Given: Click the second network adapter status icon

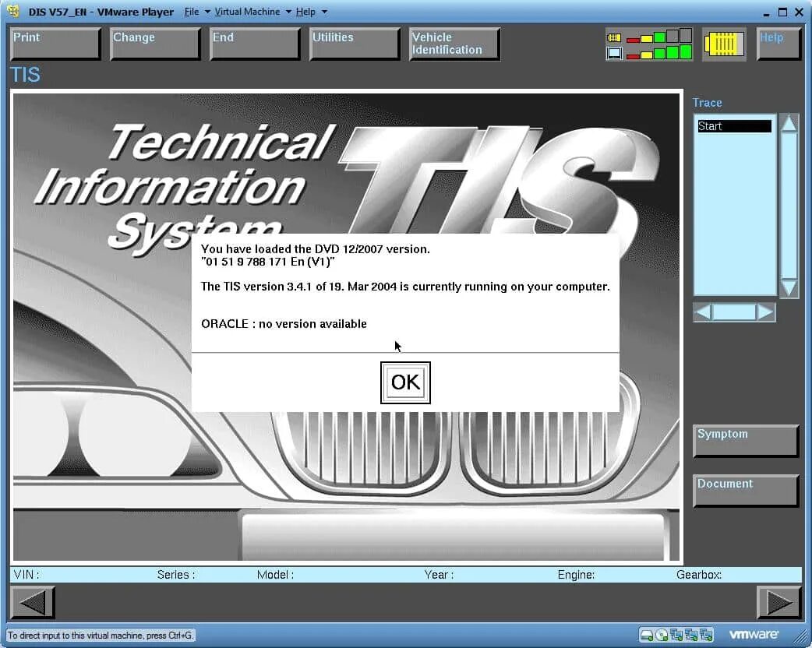Looking at the screenshot, I should [x=691, y=635].
